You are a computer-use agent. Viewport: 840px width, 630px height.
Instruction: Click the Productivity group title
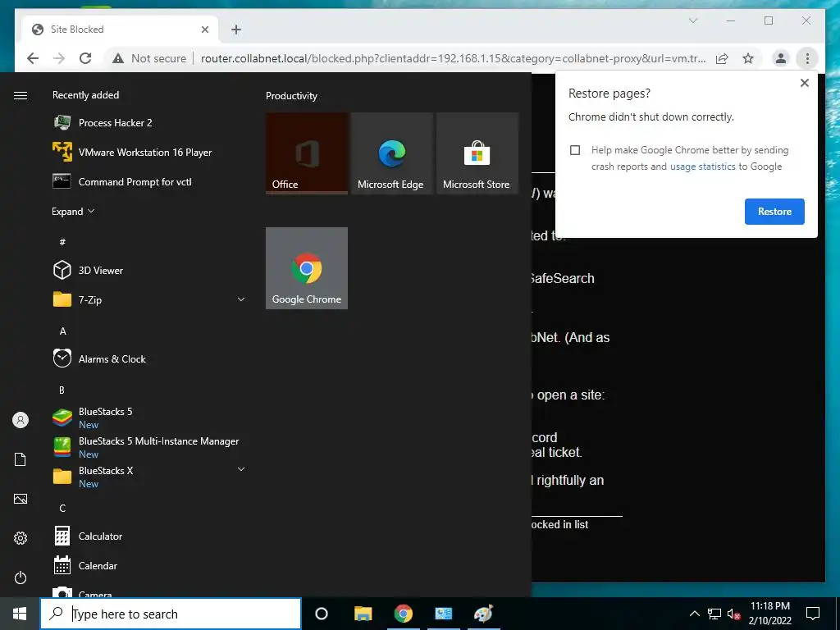point(291,96)
